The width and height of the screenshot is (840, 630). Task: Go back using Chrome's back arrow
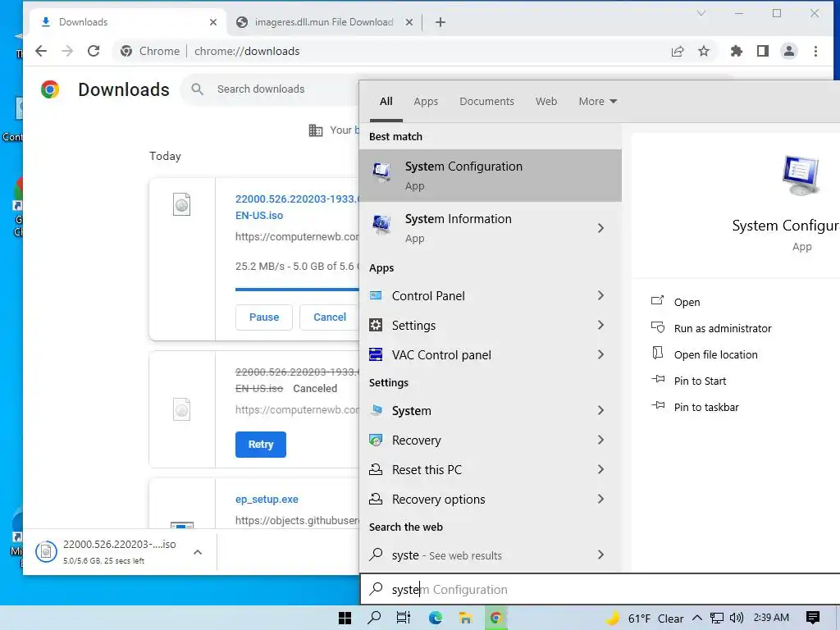click(41, 51)
